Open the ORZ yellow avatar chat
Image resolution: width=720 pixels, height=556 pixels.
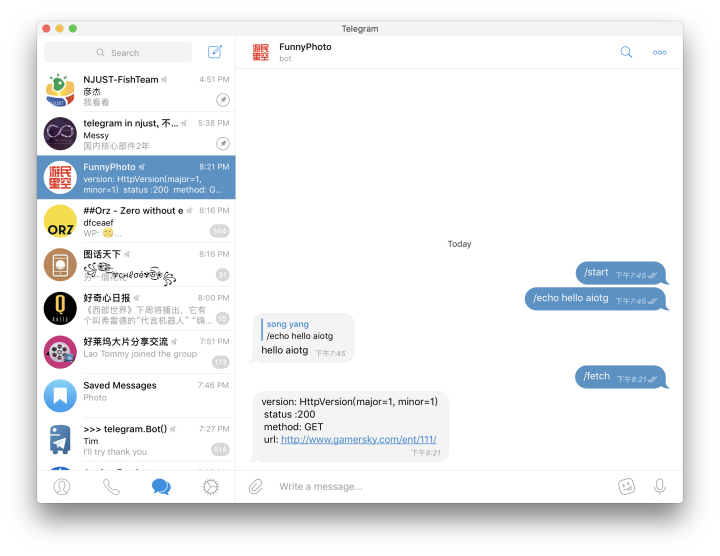pyautogui.click(x=60, y=221)
